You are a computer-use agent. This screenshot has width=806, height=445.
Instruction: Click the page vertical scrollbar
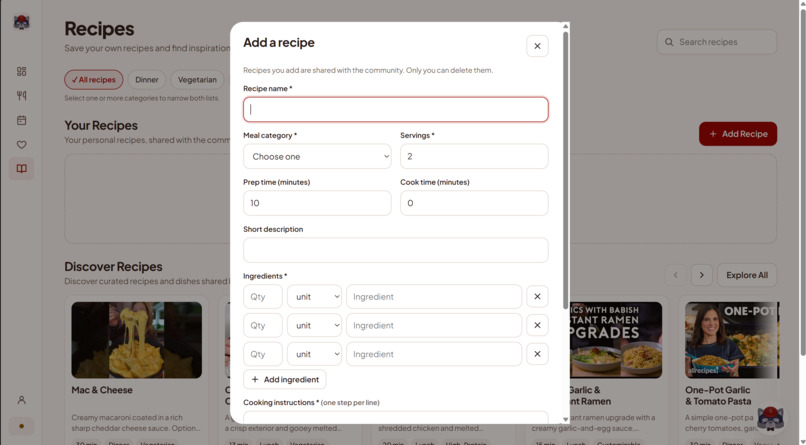(802, 180)
